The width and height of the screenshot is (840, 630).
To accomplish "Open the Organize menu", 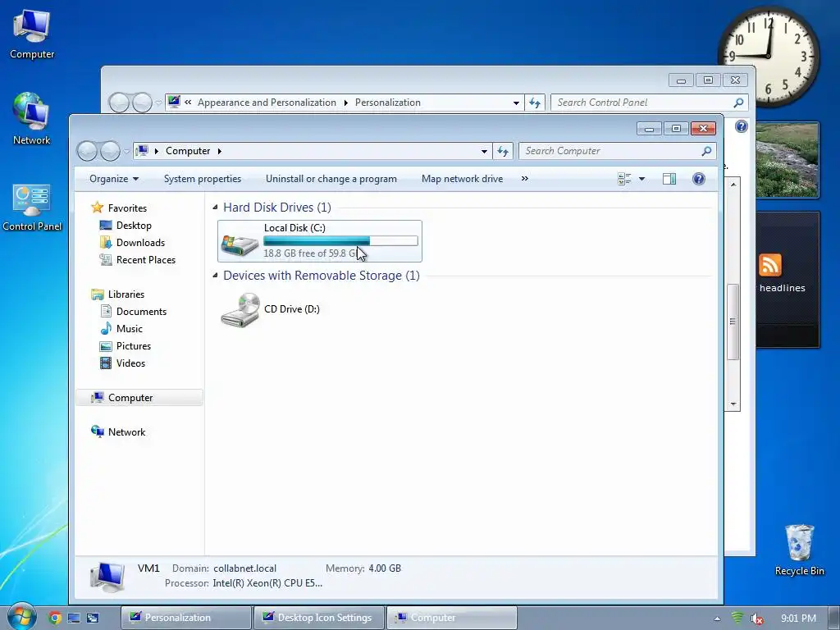I will (113, 179).
